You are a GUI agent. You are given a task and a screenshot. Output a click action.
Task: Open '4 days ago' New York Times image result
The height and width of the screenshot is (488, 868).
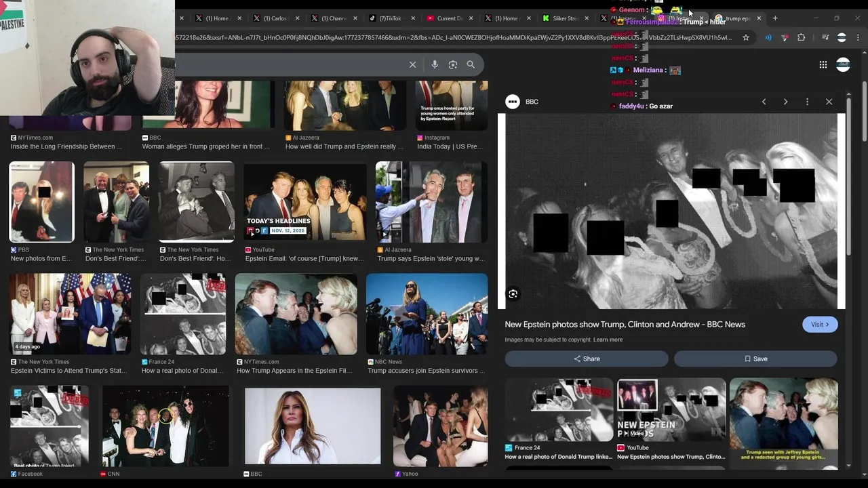tap(71, 314)
